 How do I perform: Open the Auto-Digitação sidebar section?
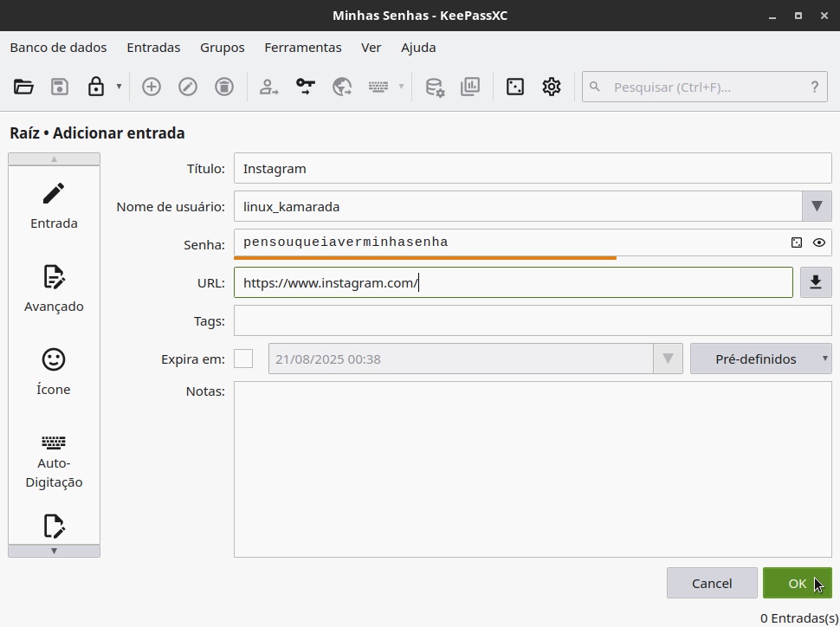54,462
